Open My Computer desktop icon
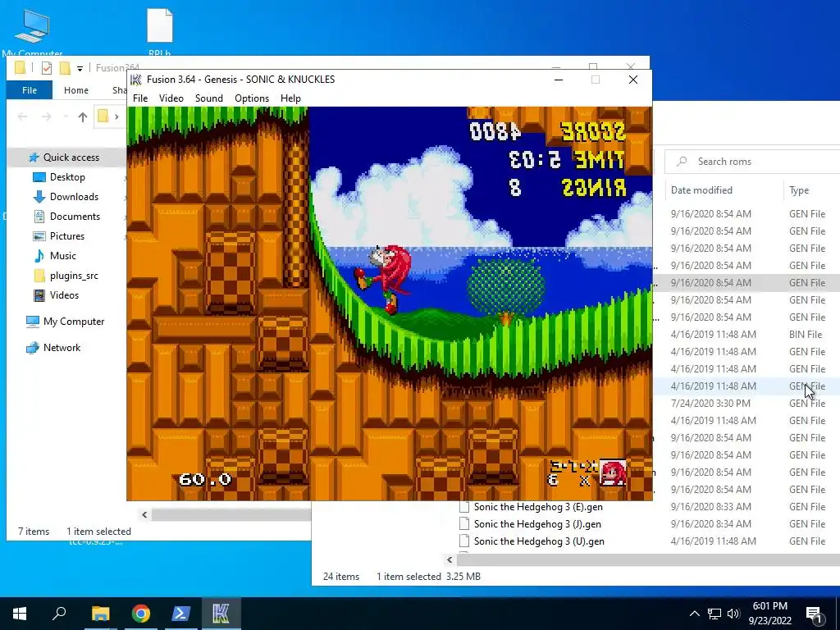840x630 pixels. click(32, 32)
